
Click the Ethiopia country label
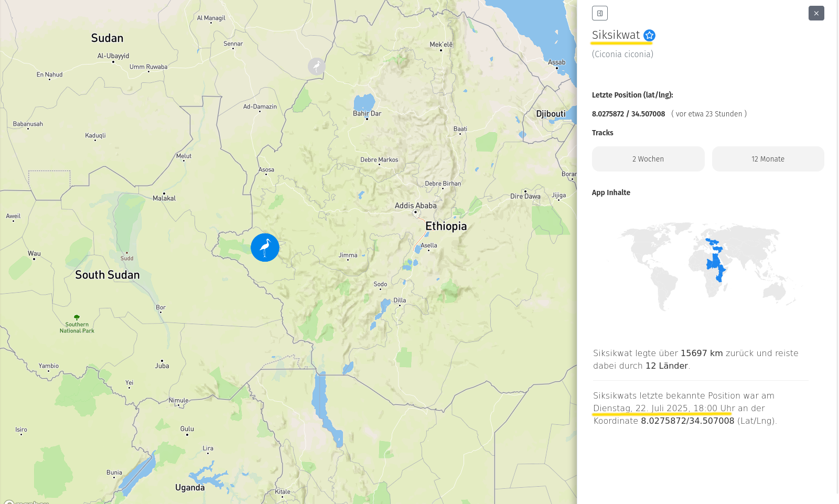[446, 226]
